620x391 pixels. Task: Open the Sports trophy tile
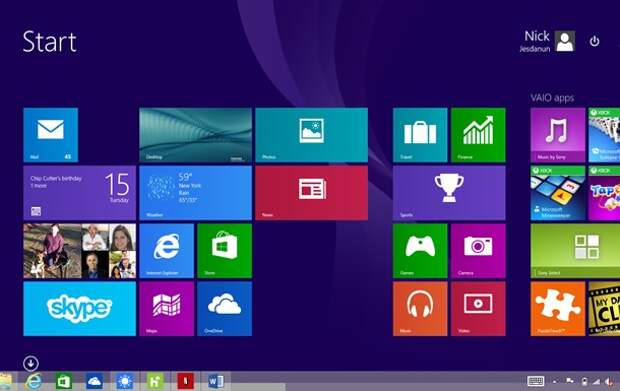tap(449, 193)
